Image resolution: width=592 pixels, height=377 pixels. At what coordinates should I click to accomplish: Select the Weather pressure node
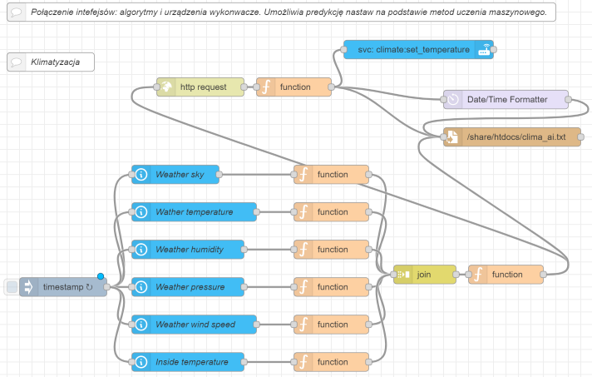188,287
